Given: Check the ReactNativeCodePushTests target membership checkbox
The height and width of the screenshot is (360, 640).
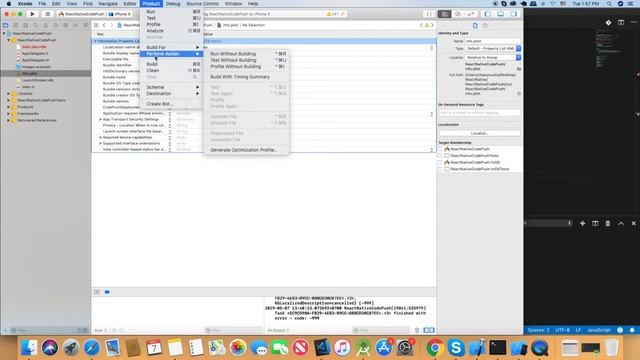Looking at the screenshot, I should 440,156.
